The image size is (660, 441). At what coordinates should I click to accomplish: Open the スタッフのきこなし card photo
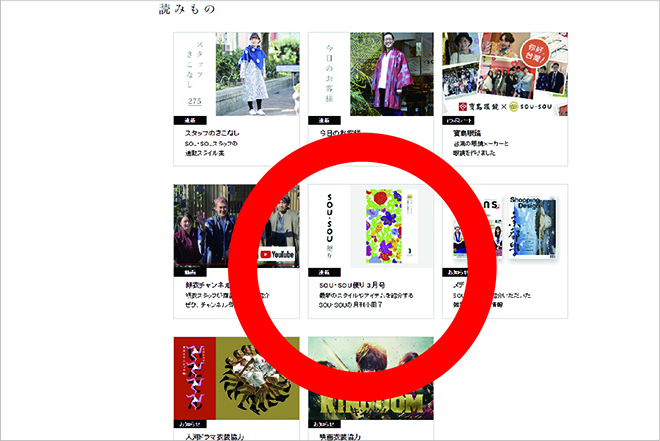(x=258, y=74)
